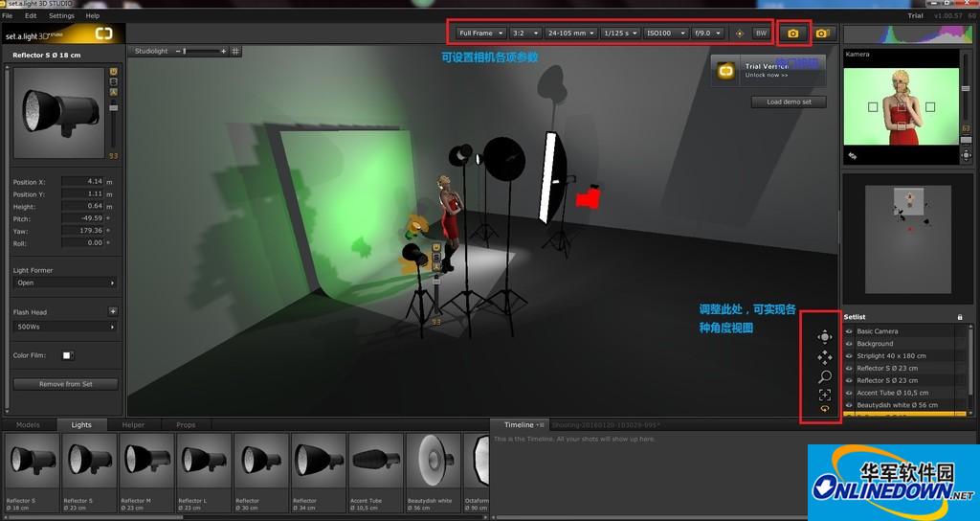Open the Edit menu
This screenshot has width=980, height=521.
(x=31, y=15)
